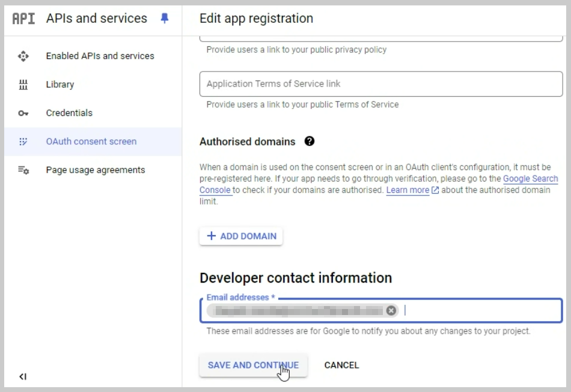The width and height of the screenshot is (571, 392).
Task: Click the Authorised domains heading
Action: click(247, 142)
